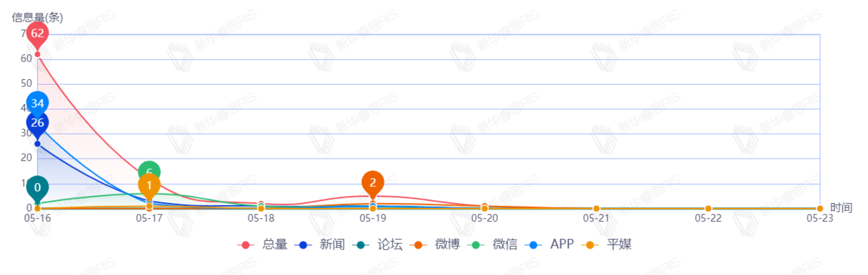Click the final data point at 05-23

(820, 209)
